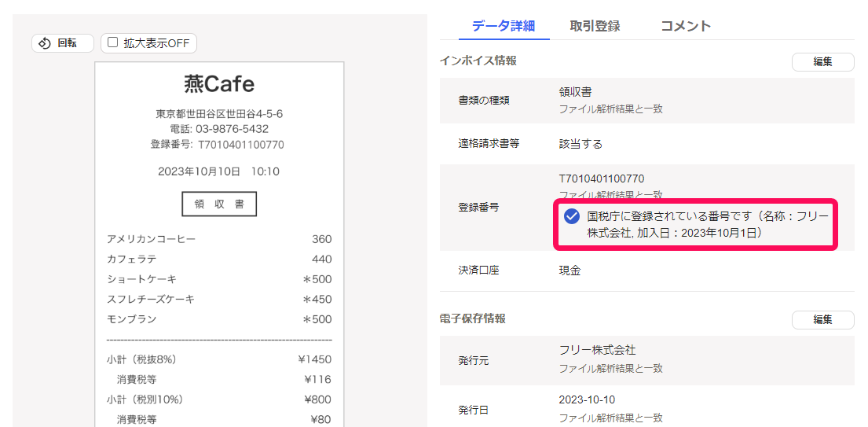This screenshot has height=427, width=868.
Task: Click the 2023-10-10 issue date value
Action: tap(587, 399)
